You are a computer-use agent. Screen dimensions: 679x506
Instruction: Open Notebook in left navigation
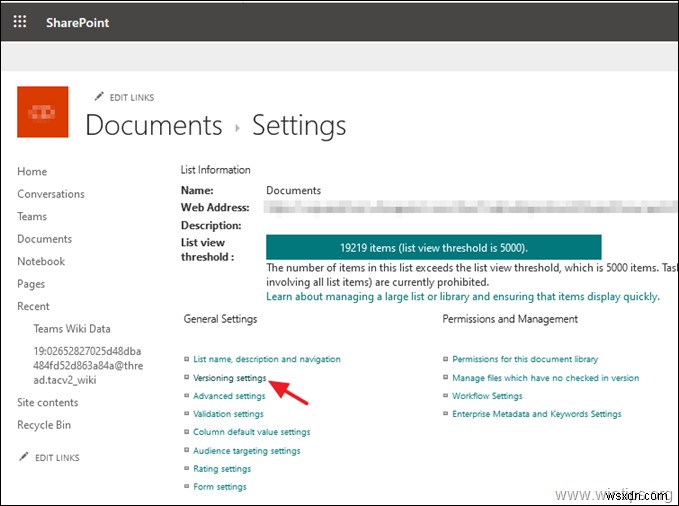point(41,262)
